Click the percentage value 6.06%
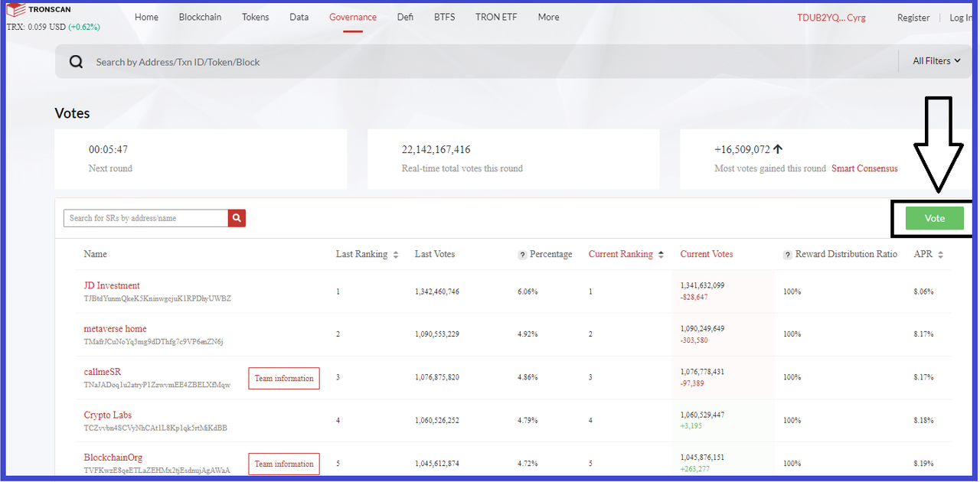 [x=528, y=291]
